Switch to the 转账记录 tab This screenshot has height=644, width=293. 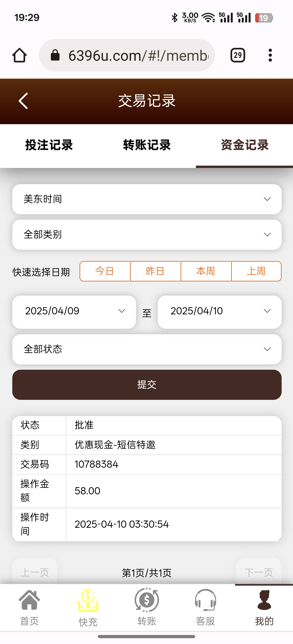tap(147, 145)
